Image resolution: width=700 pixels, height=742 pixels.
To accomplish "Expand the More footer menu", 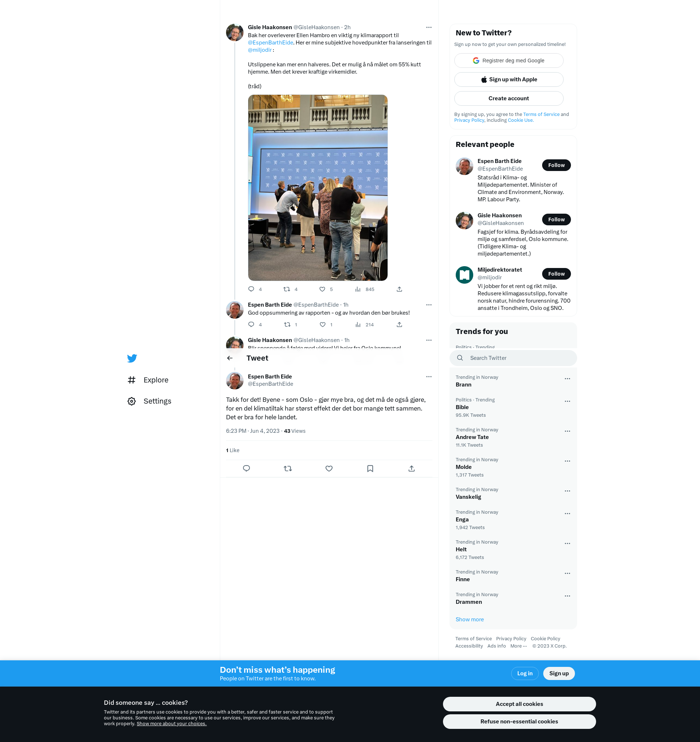I will pyautogui.click(x=518, y=646).
